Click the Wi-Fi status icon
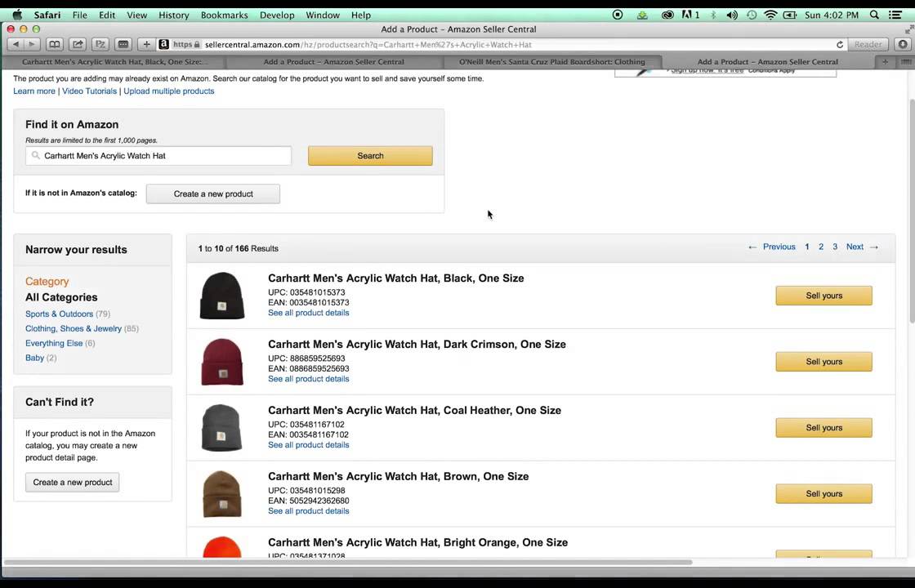 point(770,16)
